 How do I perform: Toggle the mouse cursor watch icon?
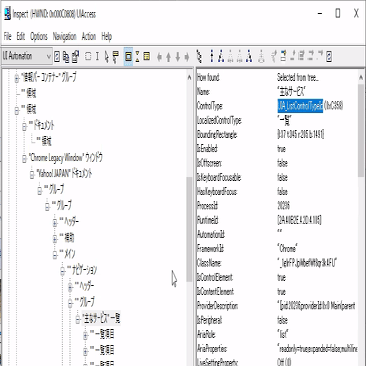click(106, 57)
